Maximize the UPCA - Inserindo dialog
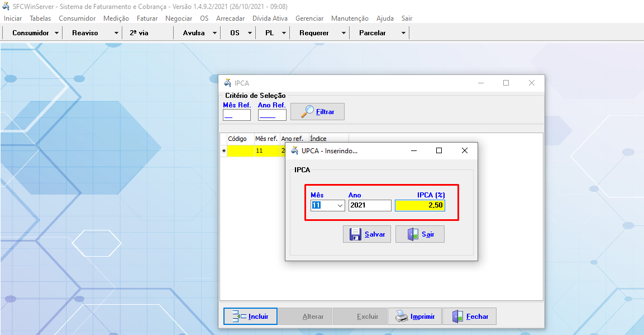 click(x=439, y=150)
